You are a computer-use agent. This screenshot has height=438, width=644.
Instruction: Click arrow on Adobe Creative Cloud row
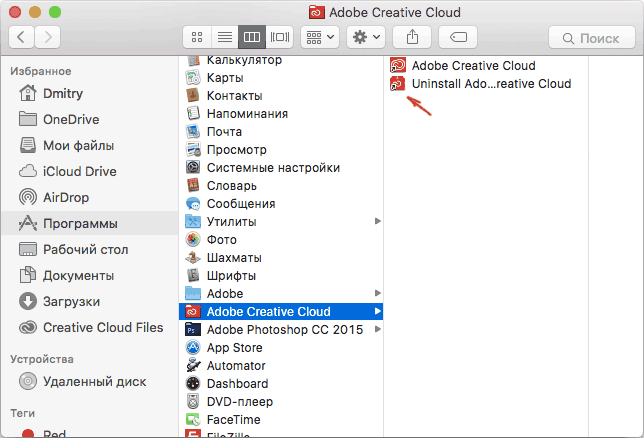(377, 311)
